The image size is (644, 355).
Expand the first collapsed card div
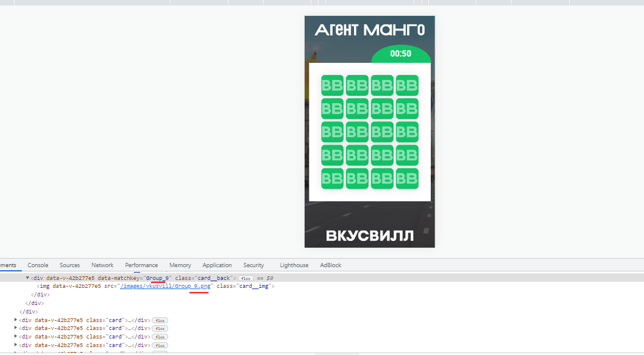point(16,320)
